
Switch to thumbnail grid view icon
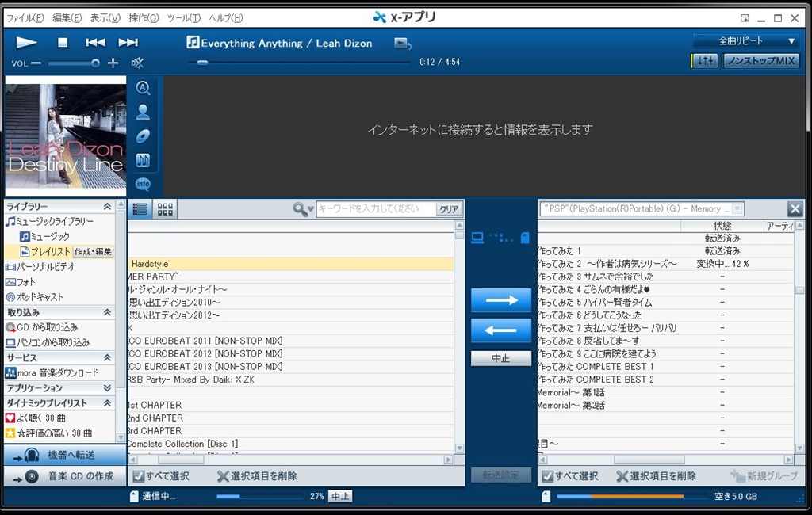pyautogui.click(x=165, y=209)
